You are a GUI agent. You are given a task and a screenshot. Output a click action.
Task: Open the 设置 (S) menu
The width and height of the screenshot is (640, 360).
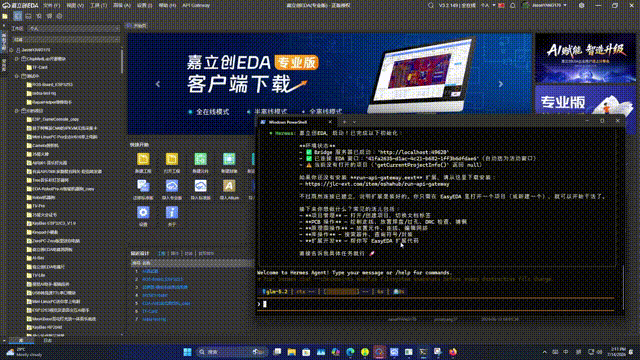point(144,5)
